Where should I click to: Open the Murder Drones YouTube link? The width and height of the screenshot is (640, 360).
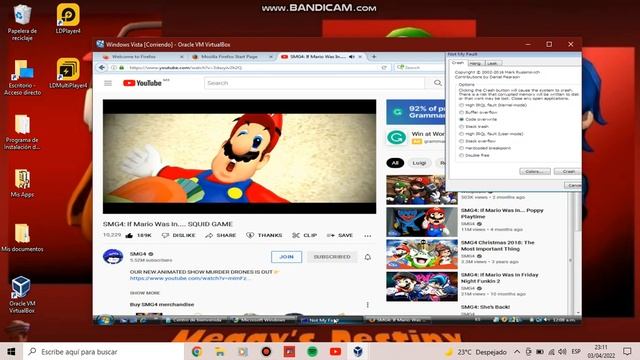(x=189, y=278)
